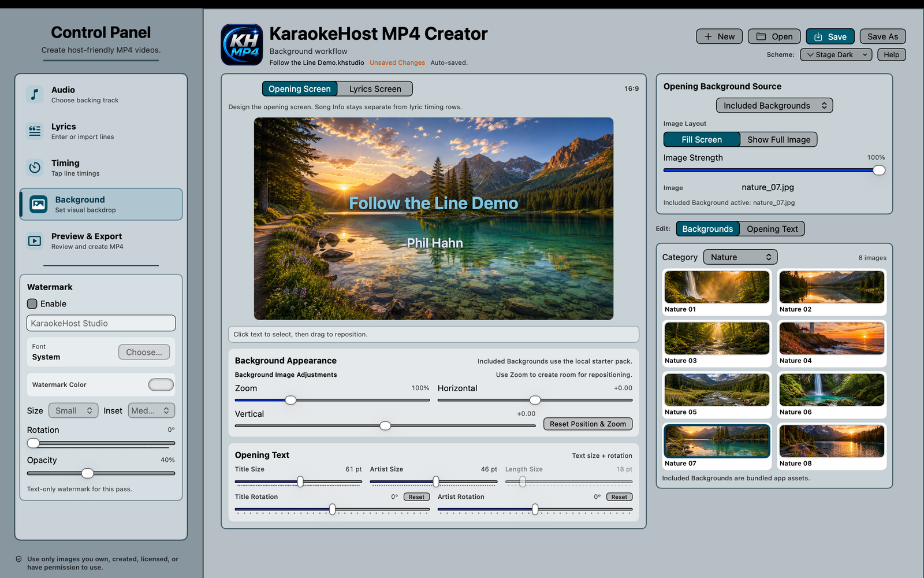This screenshot has width=924, height=578.
Task: Select the Opening Text edit tab
Action: click(772, 229)
